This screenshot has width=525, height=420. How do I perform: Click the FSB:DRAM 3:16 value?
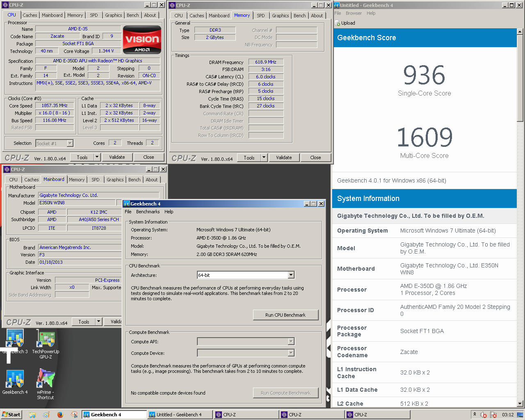coord(266,69)
